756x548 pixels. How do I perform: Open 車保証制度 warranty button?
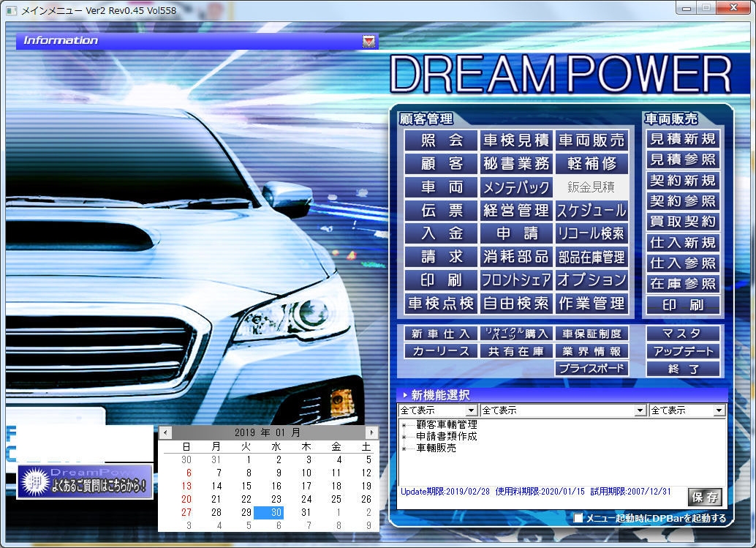[591, 334]
